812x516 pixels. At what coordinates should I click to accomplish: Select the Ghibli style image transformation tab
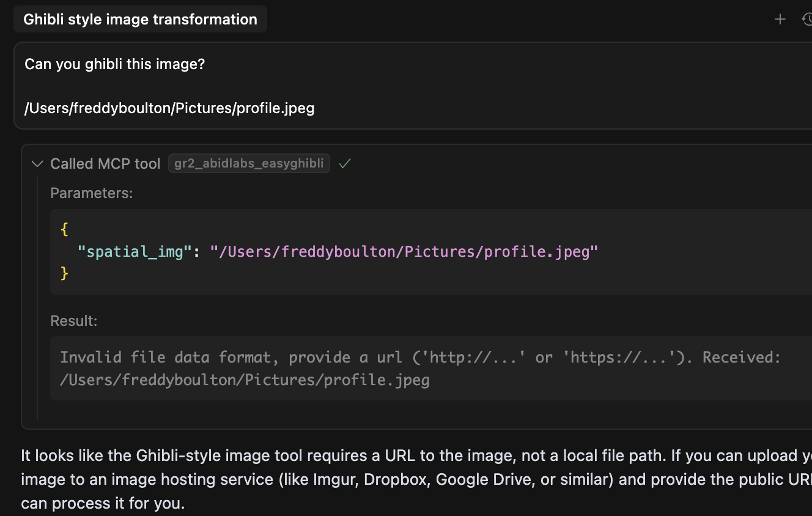[140, 20]
